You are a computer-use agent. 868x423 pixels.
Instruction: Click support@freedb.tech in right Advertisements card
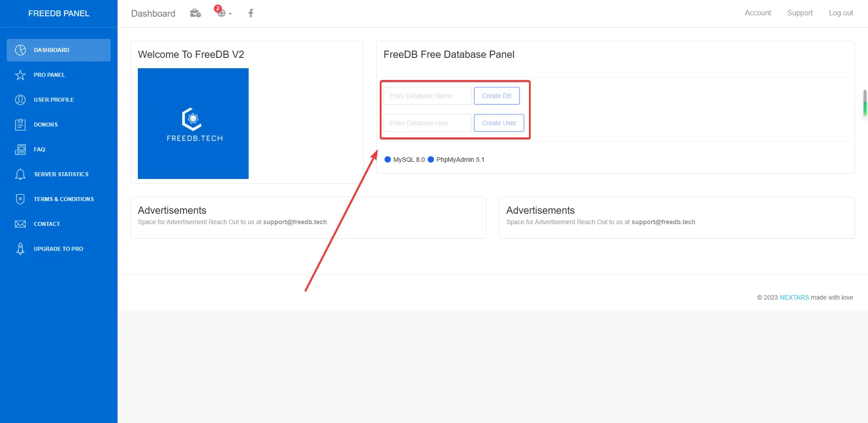tap(663, 222)
